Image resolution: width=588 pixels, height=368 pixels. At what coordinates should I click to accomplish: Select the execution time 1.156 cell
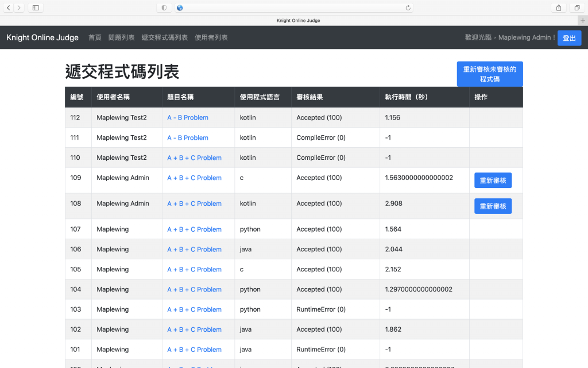[x=424, y=117]
